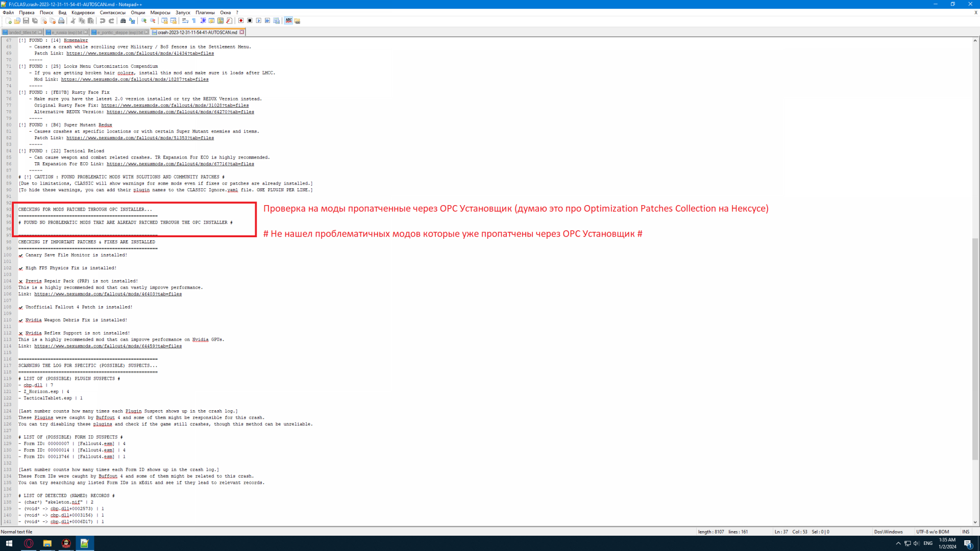
Task: Click the Undo arrow icon
Action: pyautogui.click(x=103, y=21)
